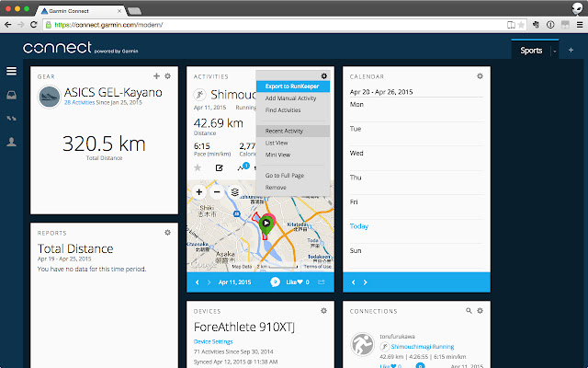Screen dimensions: 588x368
Task: Click 320.5 km total distance value
Action: [104, 144]
